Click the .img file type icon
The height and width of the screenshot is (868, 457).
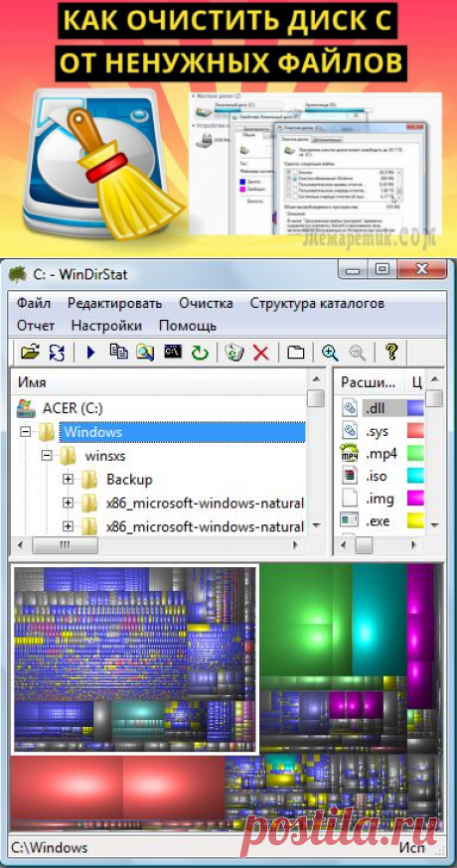click(x=350, y=499)
